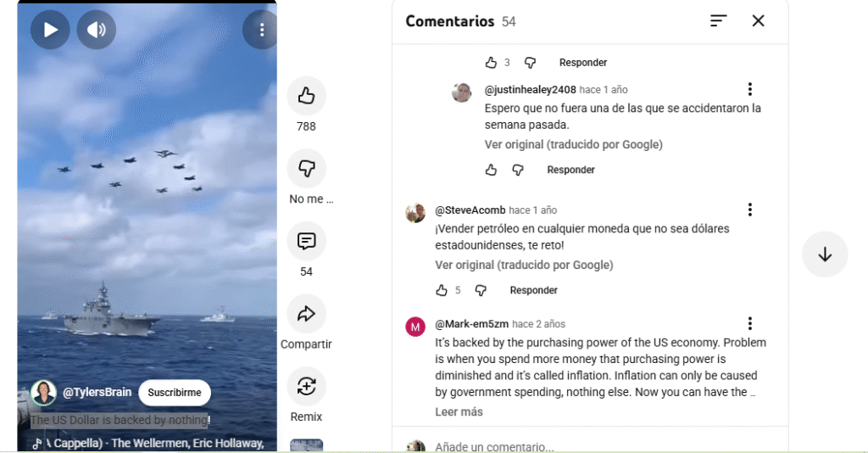The image size is (868, 453).
Task: Share this Short via Compartir
Action: tap(306, 314)
